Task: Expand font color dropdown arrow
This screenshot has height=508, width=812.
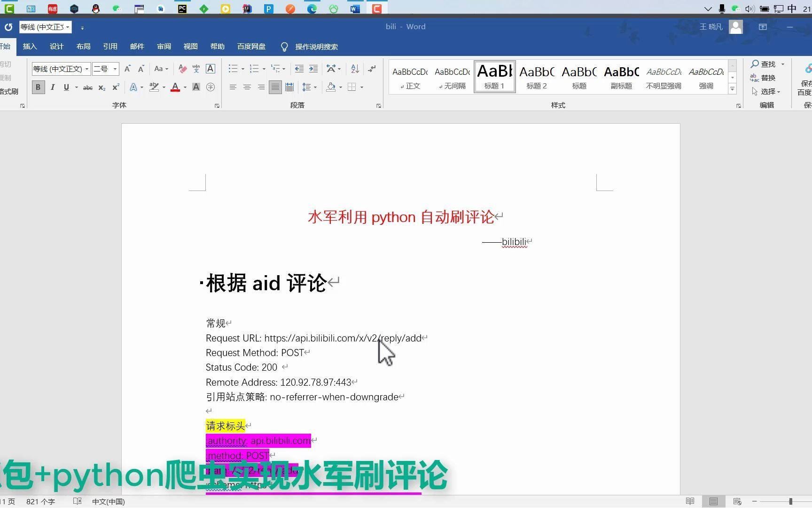Action: (x=185, y=87)
